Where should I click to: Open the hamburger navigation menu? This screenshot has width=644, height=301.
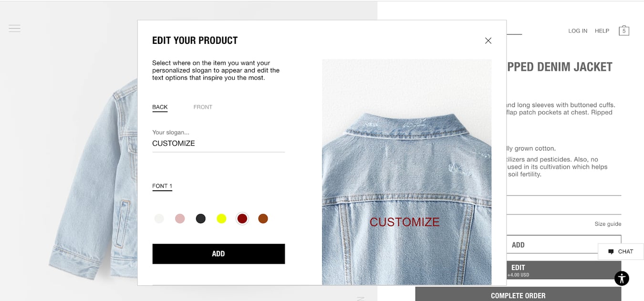(14, 28)
